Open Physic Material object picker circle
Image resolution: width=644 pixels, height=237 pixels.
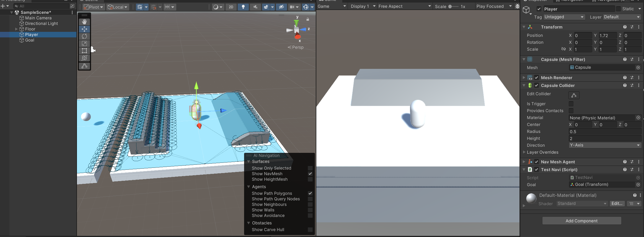638,118
